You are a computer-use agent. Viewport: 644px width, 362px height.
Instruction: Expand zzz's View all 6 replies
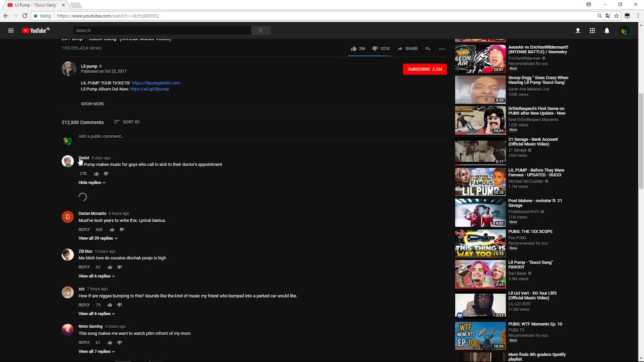click(x=97, y=314)
